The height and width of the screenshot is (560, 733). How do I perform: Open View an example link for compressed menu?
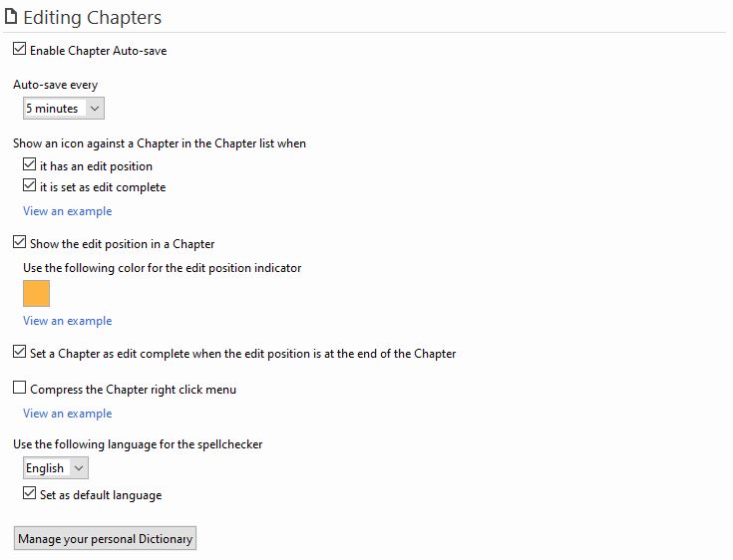[68, 414]
